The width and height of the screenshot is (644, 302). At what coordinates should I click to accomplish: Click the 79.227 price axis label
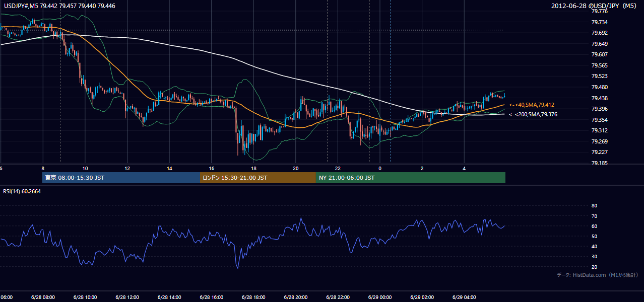pyautogui.click(x=599, y=153)
